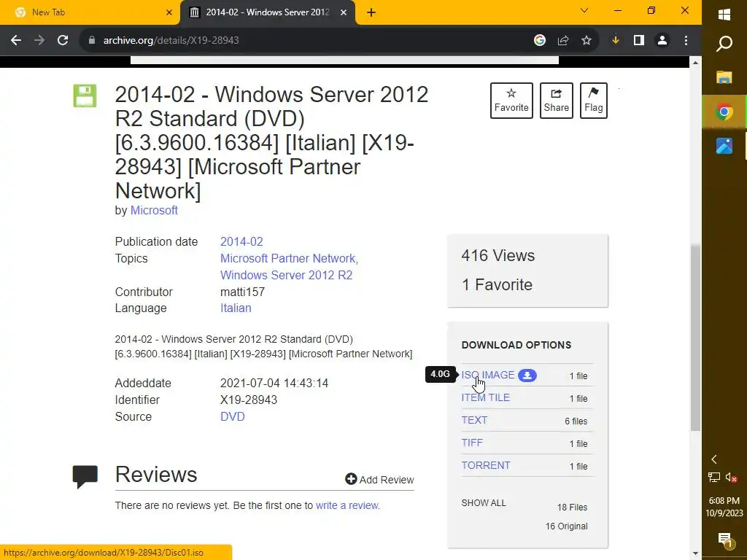The width and height of the screenshot is (747, 560).
Task: Click the 1 Favorite statistic
Action: [497, 285]
